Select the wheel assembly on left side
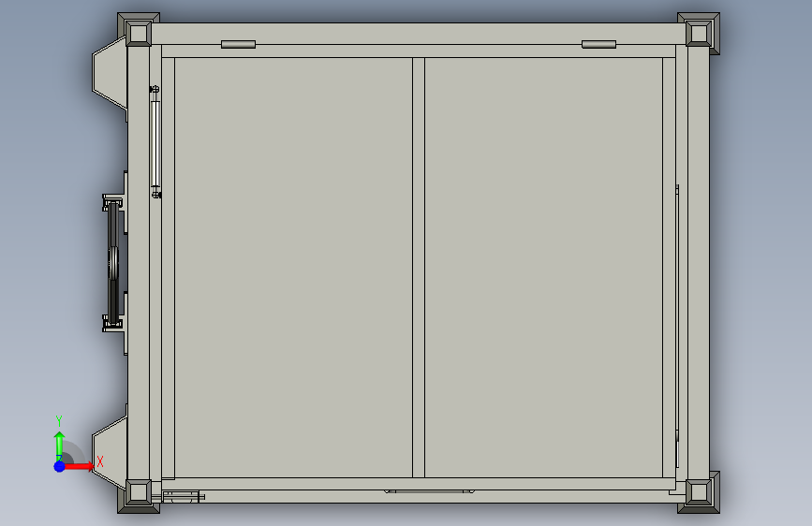 click(113, 263)
